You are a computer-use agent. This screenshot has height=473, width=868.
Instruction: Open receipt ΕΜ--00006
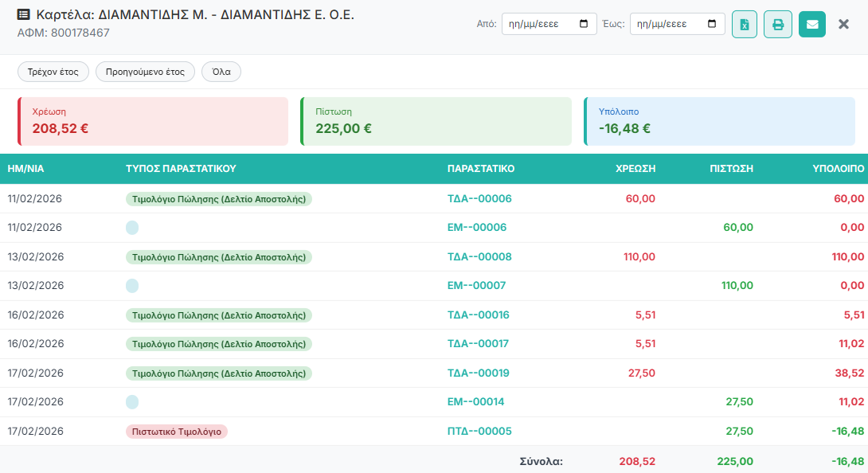click(477, 228)
